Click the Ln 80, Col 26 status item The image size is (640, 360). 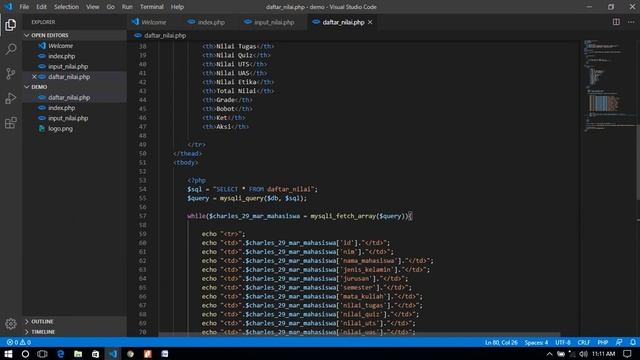[501, 342]
